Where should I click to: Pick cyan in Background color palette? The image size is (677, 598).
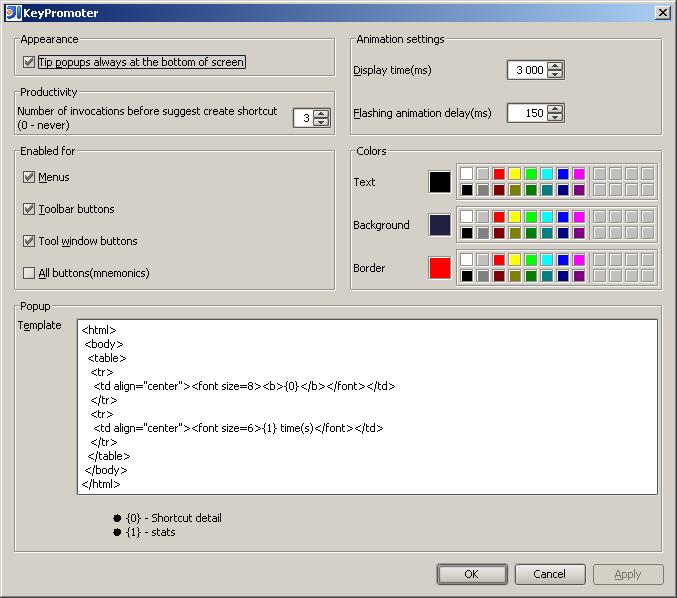point(547,217)
